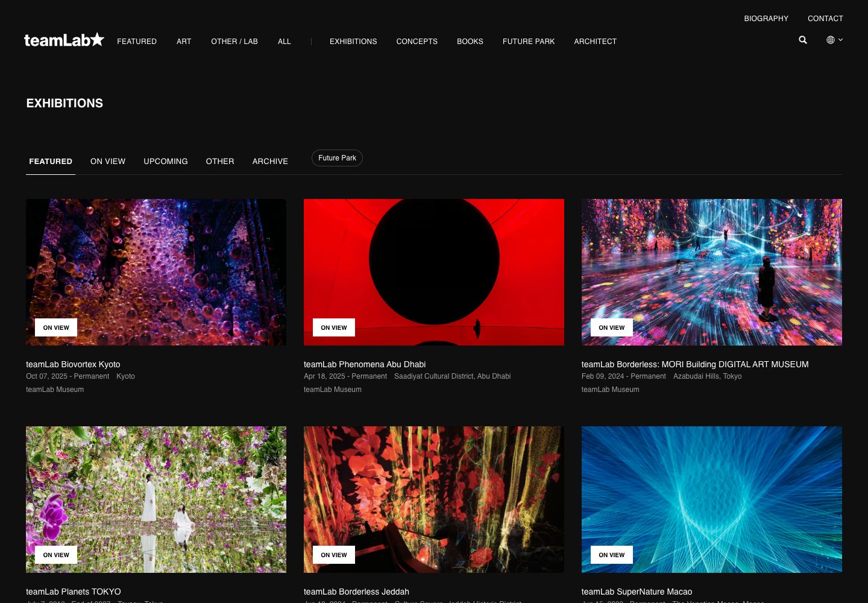The image size is (868, 603).
Task: Click the teamLab Borderless Jeddah title
Action: (x=356, y=592)
